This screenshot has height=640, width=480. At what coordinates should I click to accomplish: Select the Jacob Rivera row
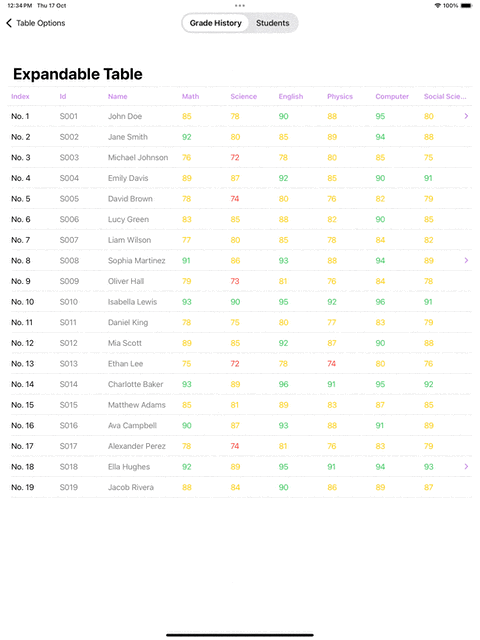tap(240, 487)
